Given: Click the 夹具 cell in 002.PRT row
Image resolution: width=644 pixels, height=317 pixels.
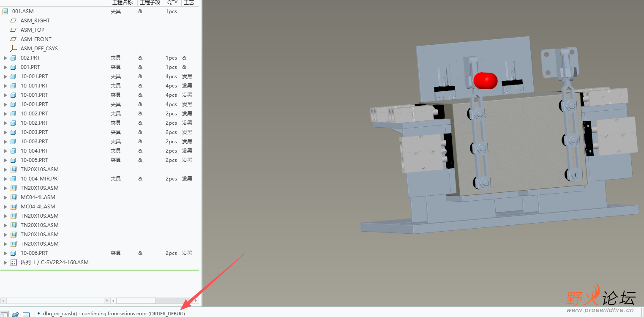Looking at the screenshot, I should 116,58.
